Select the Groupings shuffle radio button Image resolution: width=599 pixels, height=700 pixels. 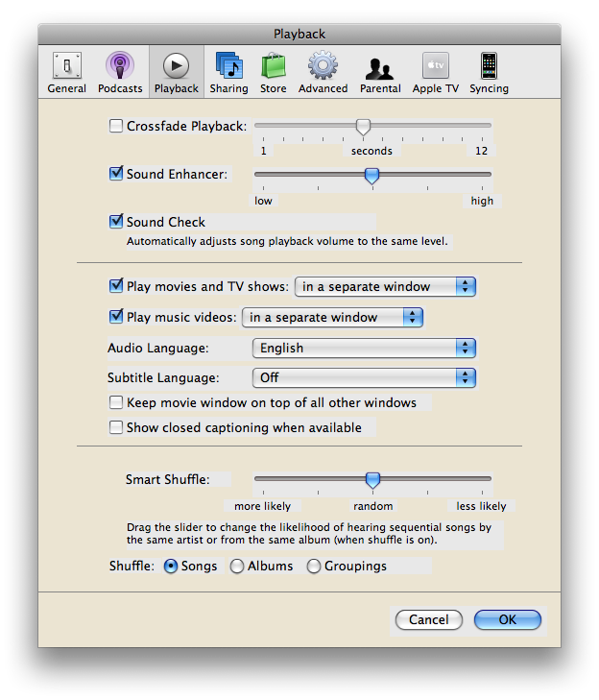[314, 567]
